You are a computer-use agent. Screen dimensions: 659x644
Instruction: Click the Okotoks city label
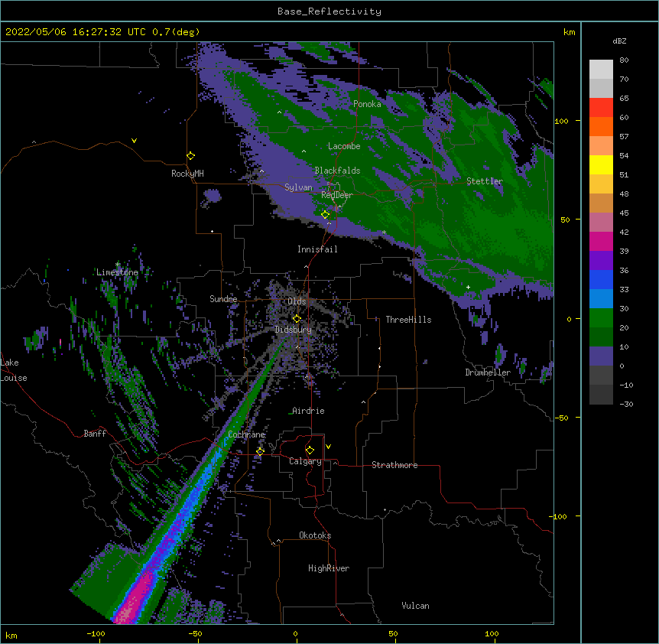[x=315, y=535]
